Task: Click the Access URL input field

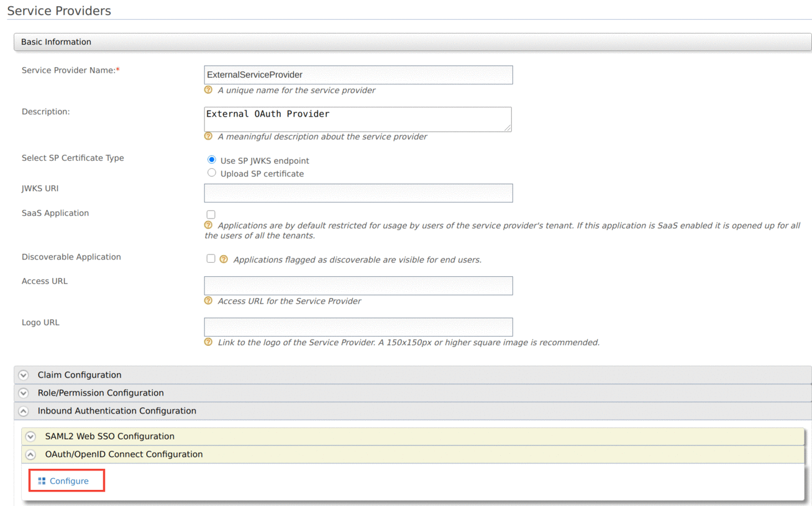Action: (x=358, y=286)
